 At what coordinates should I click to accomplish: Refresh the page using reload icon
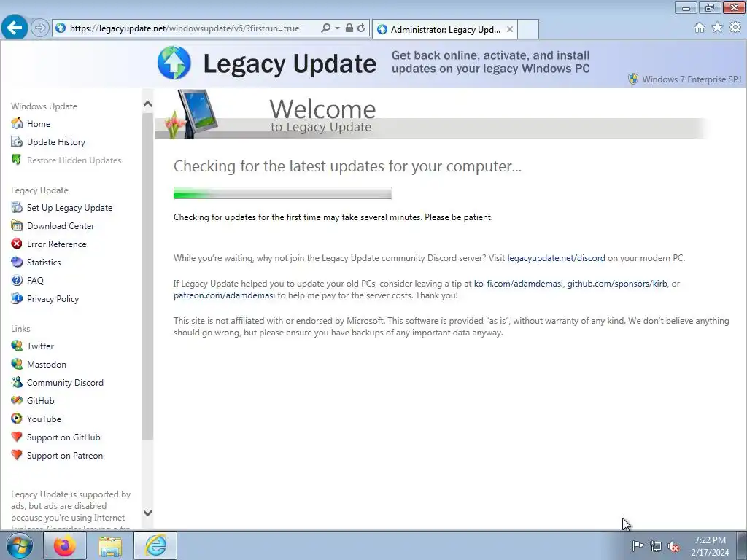coord(361,28)
